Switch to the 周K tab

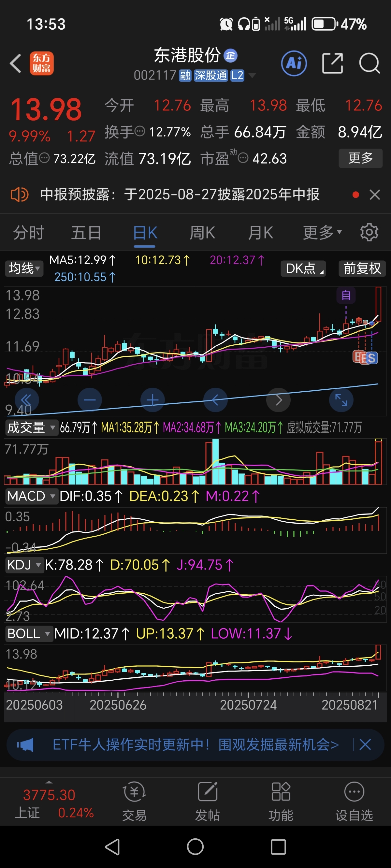202,233
